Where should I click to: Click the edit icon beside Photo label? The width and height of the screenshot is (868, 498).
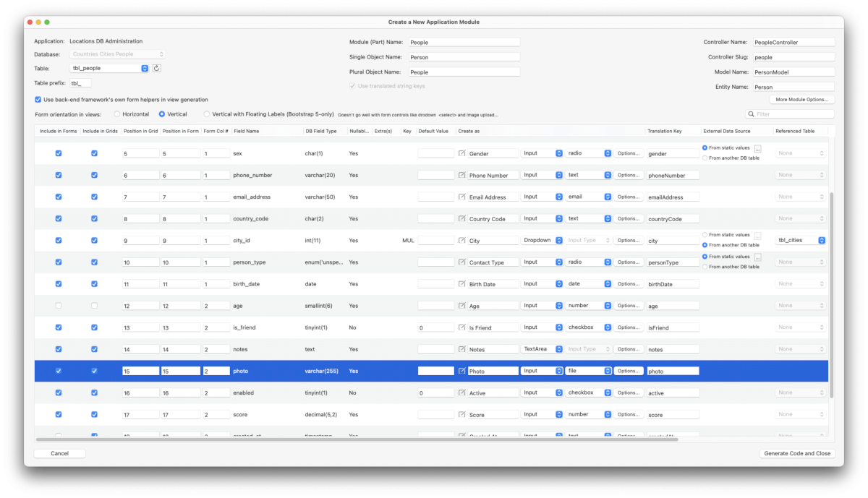[x=462, y=371]
